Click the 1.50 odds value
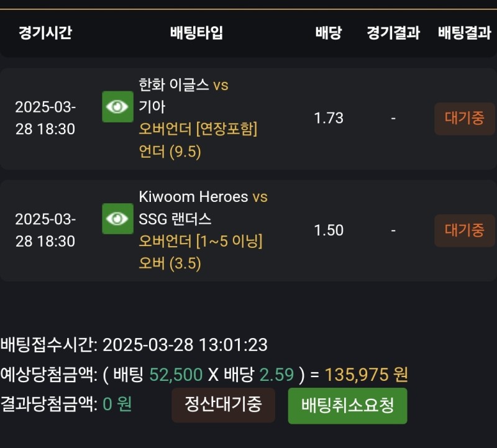 [329, 231]
